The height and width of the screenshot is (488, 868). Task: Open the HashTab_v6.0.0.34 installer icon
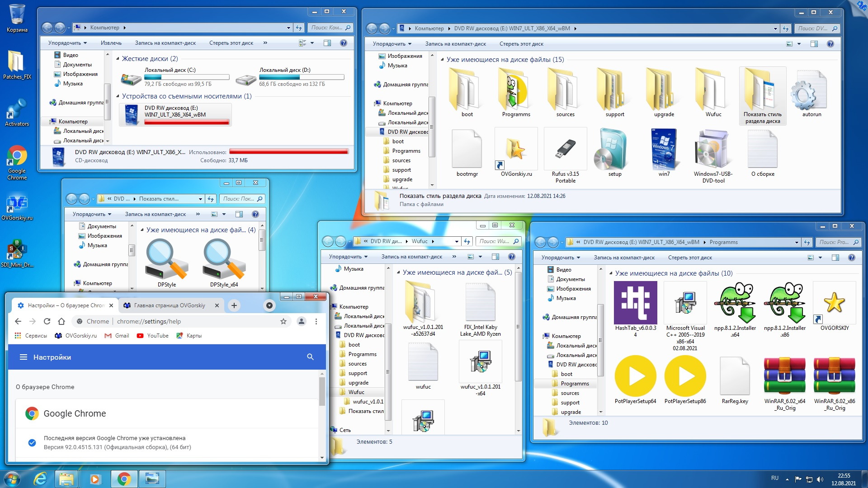click(x=635, y=303)
